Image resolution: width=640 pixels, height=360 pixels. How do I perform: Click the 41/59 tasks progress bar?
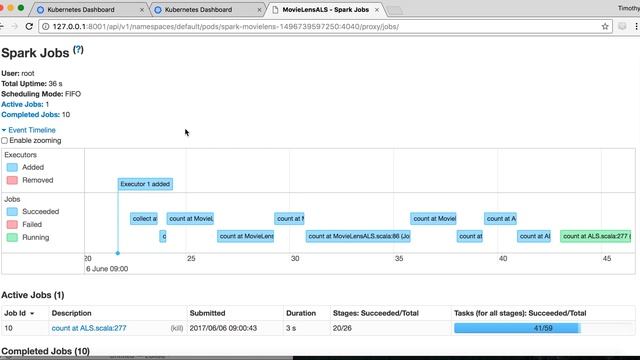click(543, 328)
